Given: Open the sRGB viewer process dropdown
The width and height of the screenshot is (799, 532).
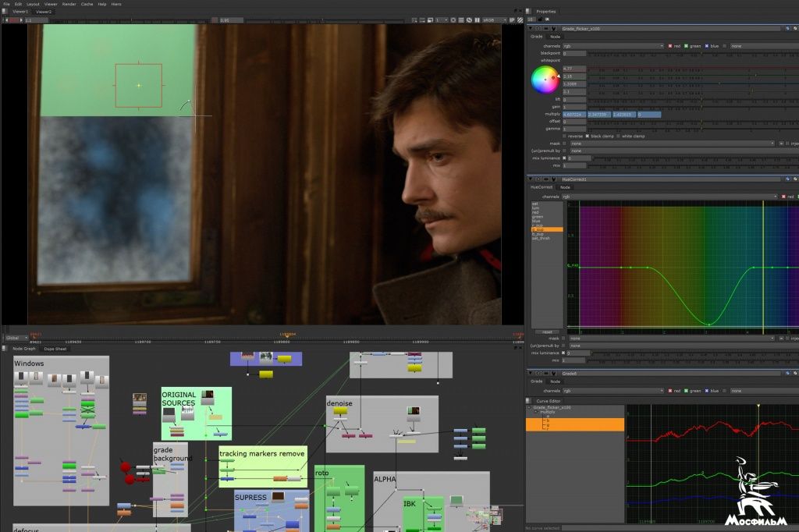Looking at the screenshot, I should coord(493,20).
